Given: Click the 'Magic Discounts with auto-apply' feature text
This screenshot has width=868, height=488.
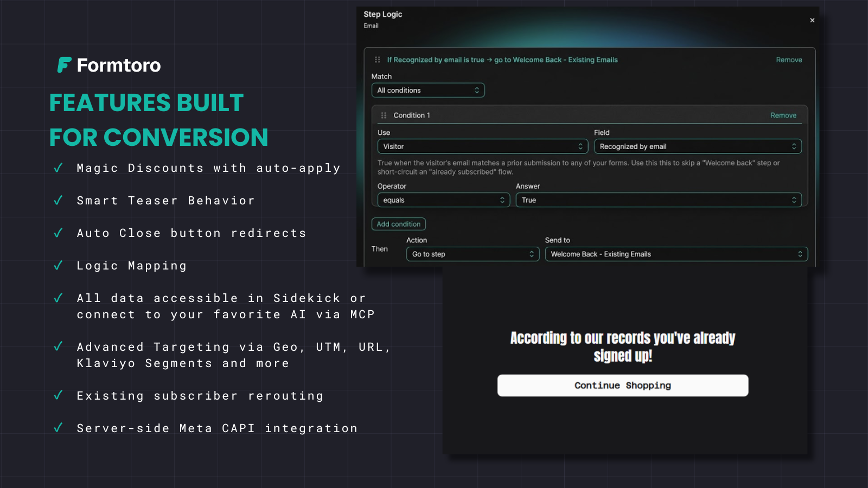Looking at the screenshot, I should (x=209, y=168).
